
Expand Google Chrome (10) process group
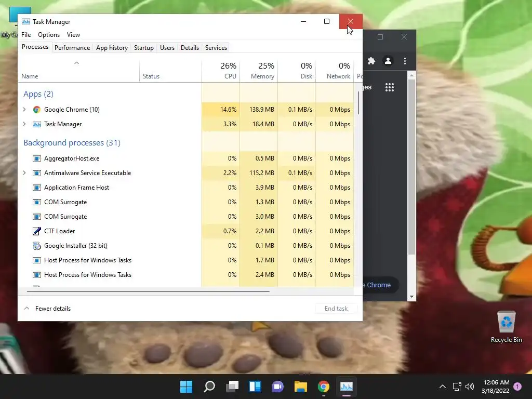[24, 110]
